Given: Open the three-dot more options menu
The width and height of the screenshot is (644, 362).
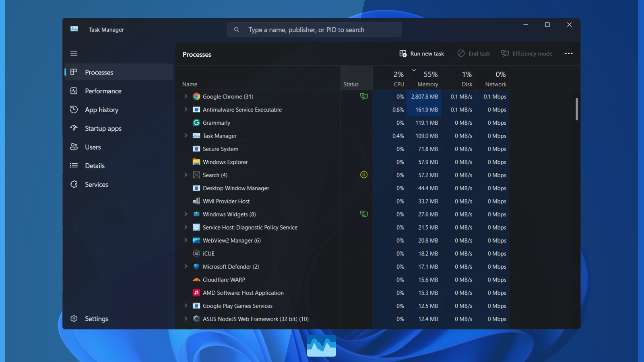Looking at the screenshot, I should pos(569,53).
